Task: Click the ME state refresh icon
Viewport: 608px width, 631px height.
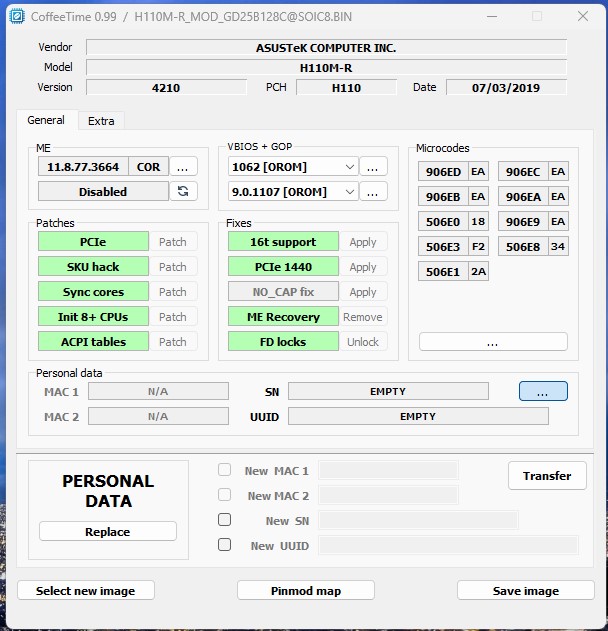Action: point(183,191)
